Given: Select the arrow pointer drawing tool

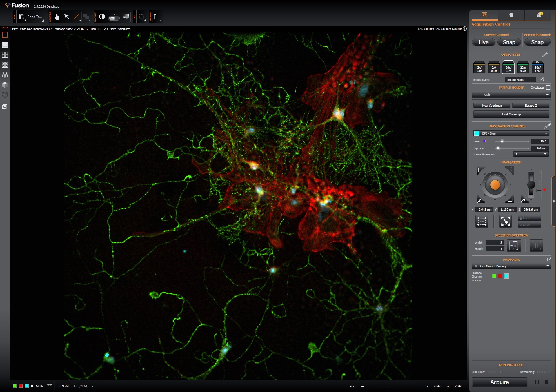Looking at the screenshot, I should coord(67,17).
